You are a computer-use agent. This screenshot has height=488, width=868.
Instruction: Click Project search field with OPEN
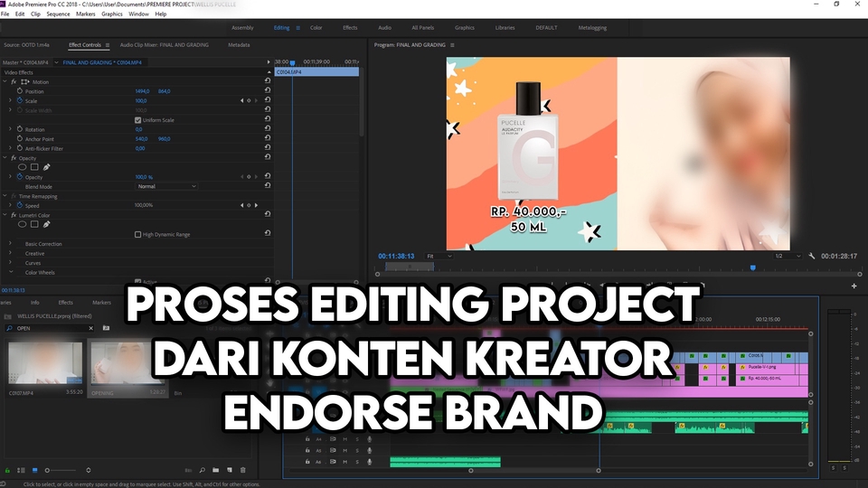[50, 328]
